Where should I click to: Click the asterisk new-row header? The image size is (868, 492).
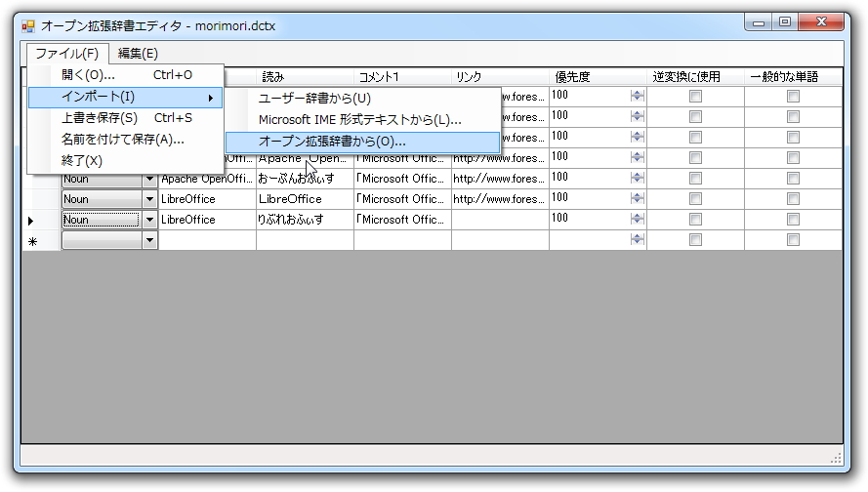[x=42, y=241]
